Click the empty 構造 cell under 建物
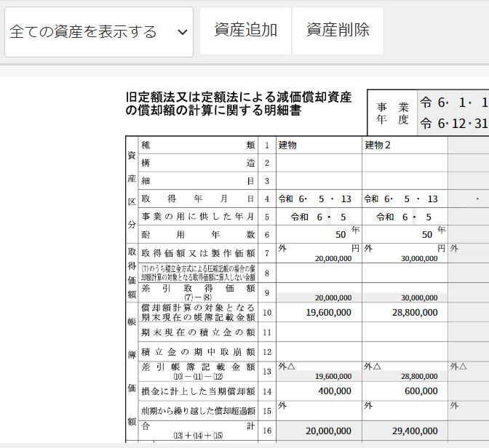The width and height of the screenshot is (489, 448). [x=319, y=163]
